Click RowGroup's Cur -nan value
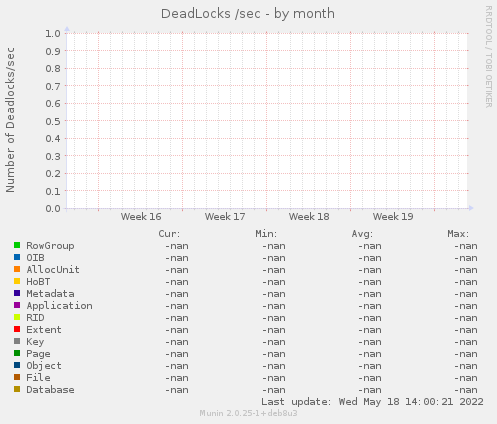497x424 pixels. [177, 246]
